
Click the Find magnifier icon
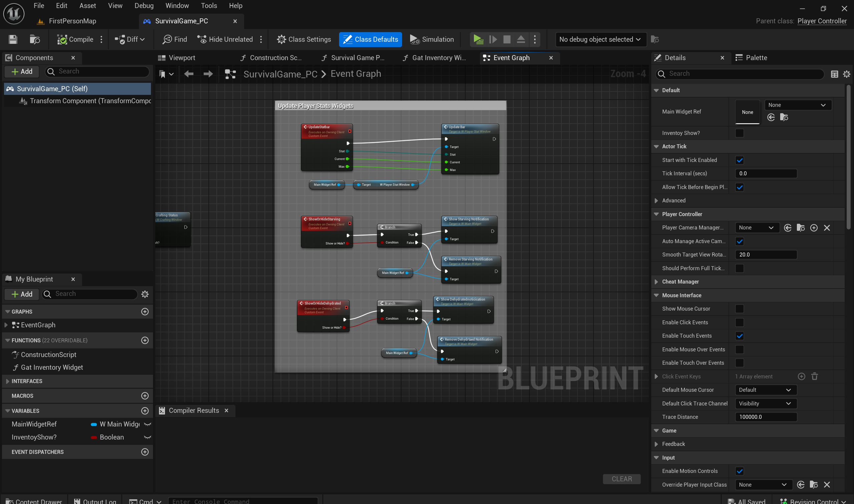click(x=167, y=39)
